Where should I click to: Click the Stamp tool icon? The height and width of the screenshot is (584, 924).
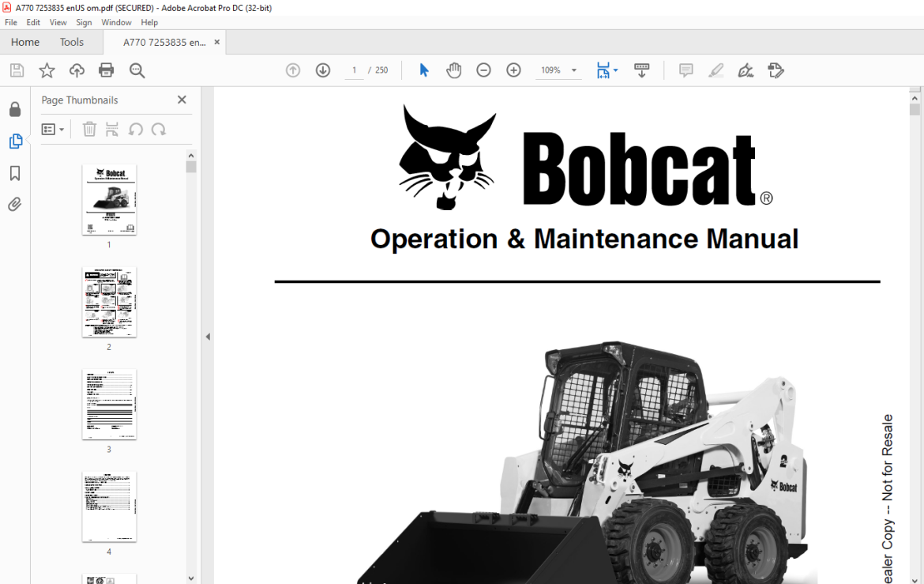coord(776,70)
